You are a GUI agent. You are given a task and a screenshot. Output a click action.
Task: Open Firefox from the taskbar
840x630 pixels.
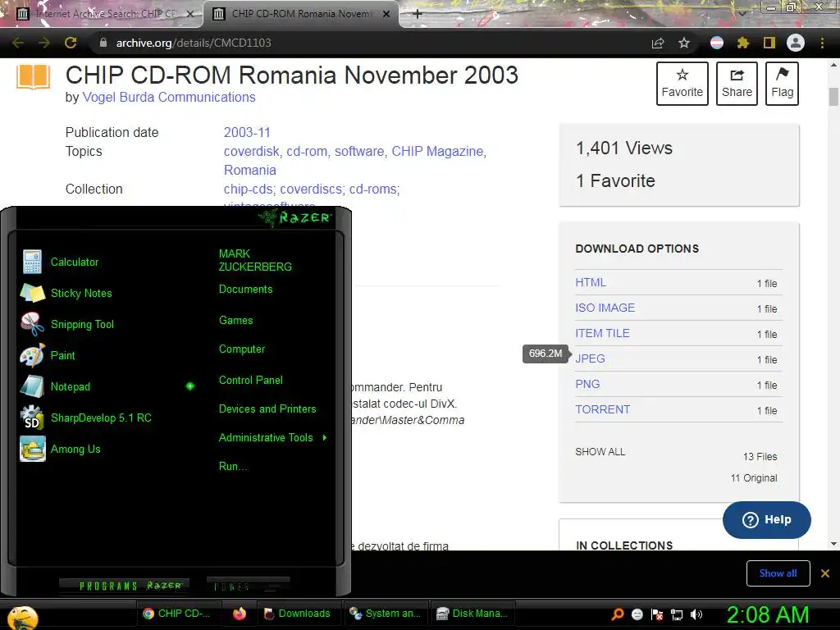[x=239, y=614]
